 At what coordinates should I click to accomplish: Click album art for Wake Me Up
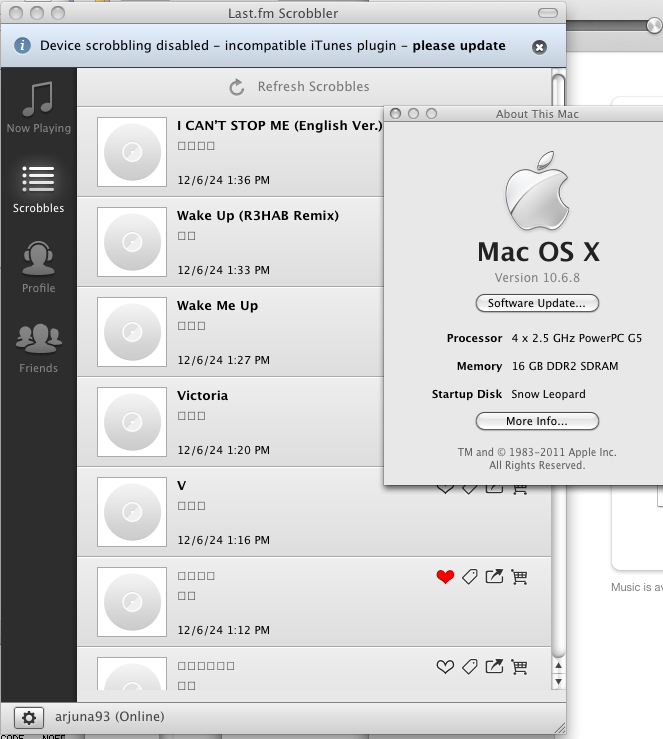132,332
